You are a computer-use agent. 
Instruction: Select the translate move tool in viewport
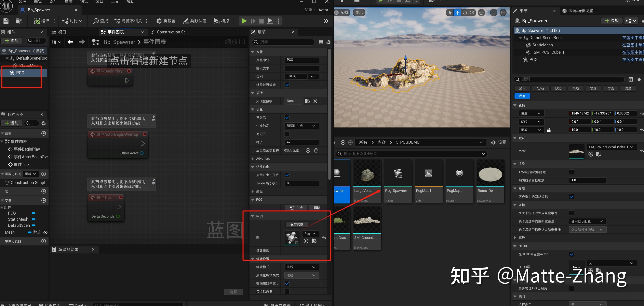tap(457, 13)
